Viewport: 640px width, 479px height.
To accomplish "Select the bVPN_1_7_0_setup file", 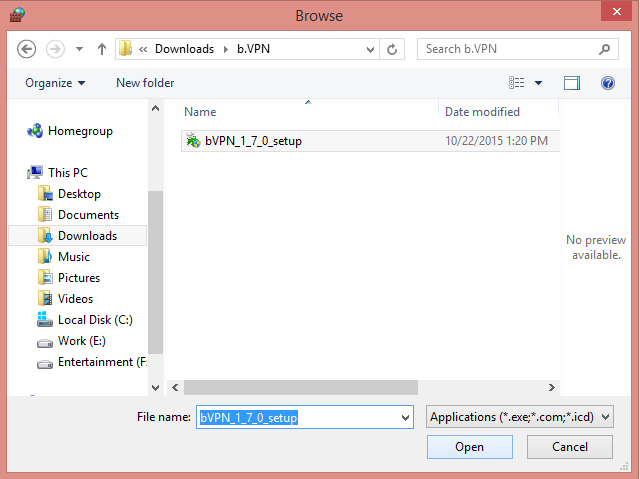I will click(253, 141).
